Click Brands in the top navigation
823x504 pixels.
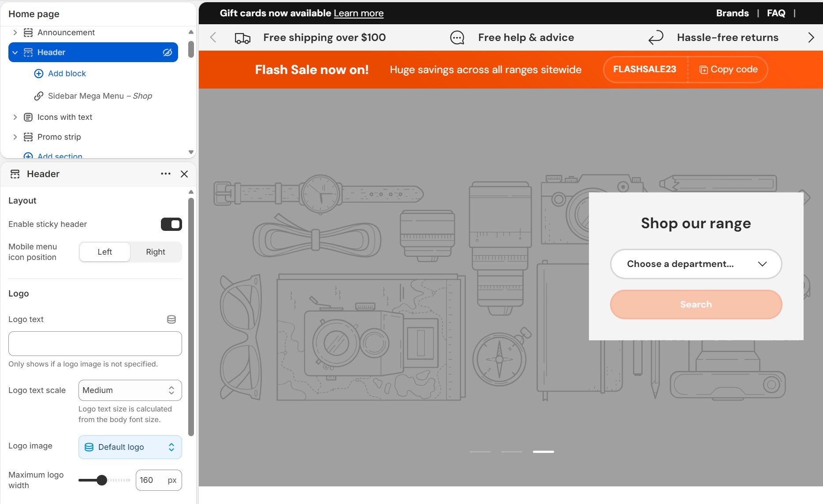(732, 13)
